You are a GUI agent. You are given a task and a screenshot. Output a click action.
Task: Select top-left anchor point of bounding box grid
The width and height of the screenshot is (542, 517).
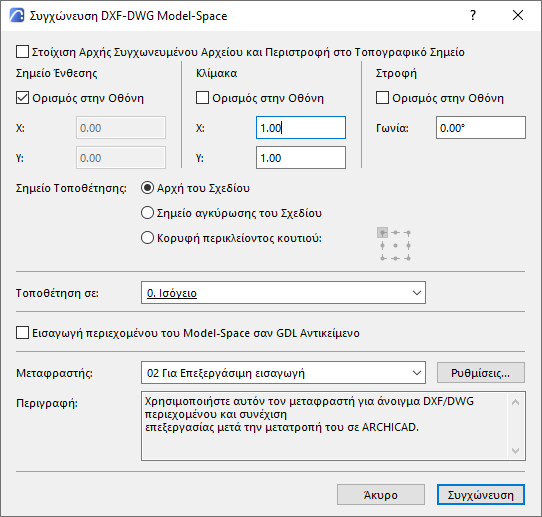click(382, 233)
